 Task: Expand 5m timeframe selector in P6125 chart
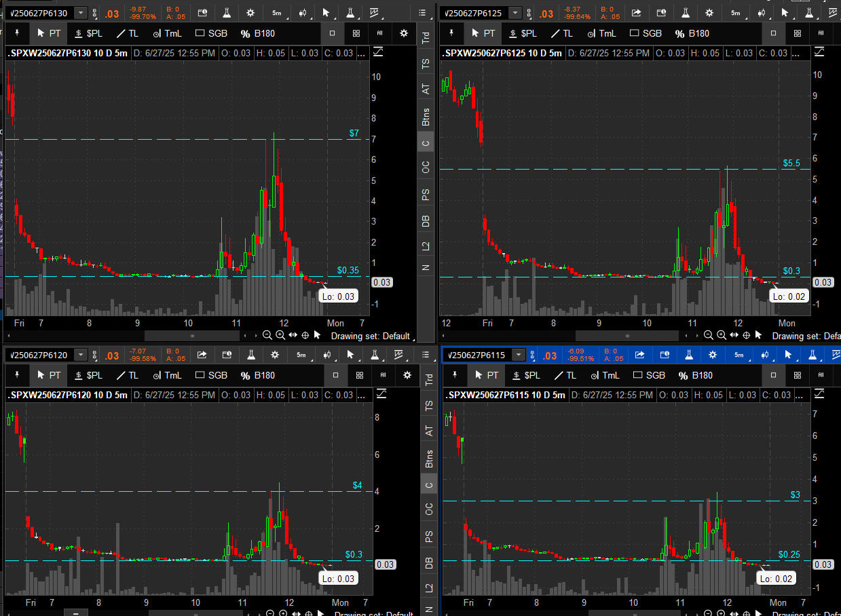[x=736, y=13]
